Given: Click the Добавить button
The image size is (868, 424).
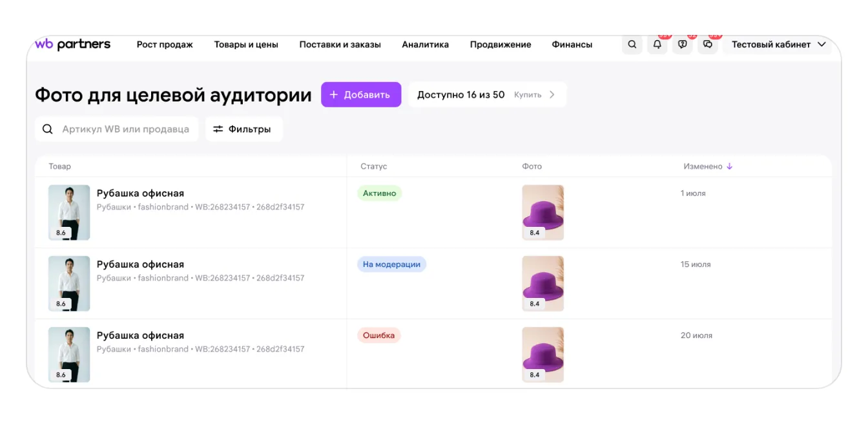Looking at the screenshot, I should [361, 94].
